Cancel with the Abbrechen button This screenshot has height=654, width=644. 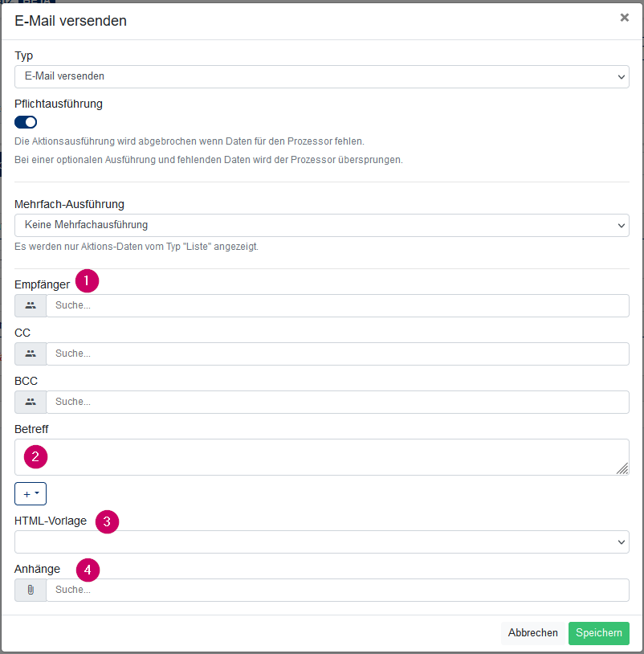tap(532, 633)
